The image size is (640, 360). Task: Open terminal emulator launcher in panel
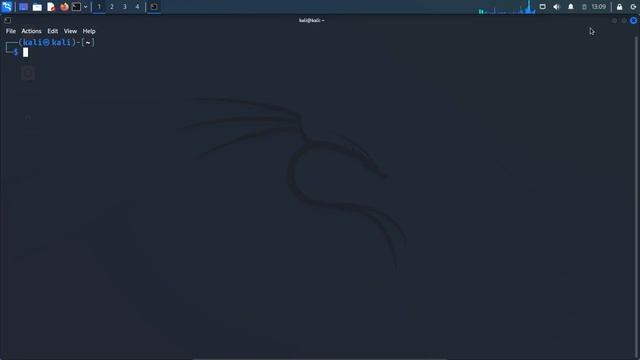pos(76,7)
